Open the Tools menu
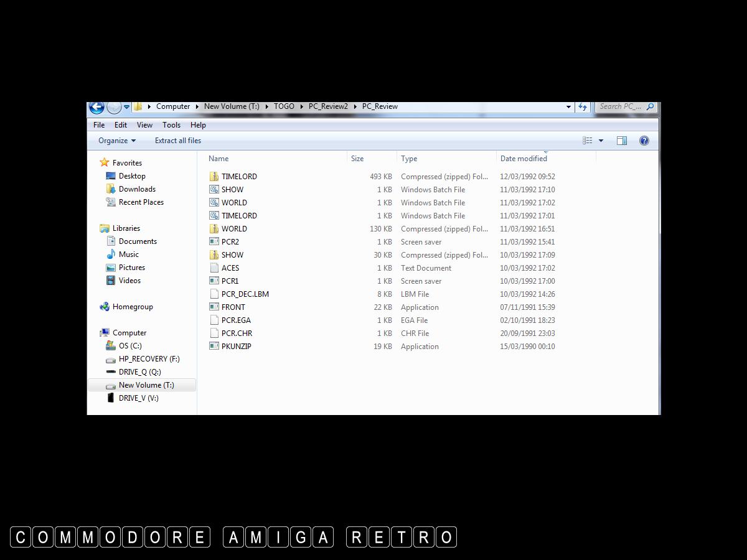 click(171, 125)
